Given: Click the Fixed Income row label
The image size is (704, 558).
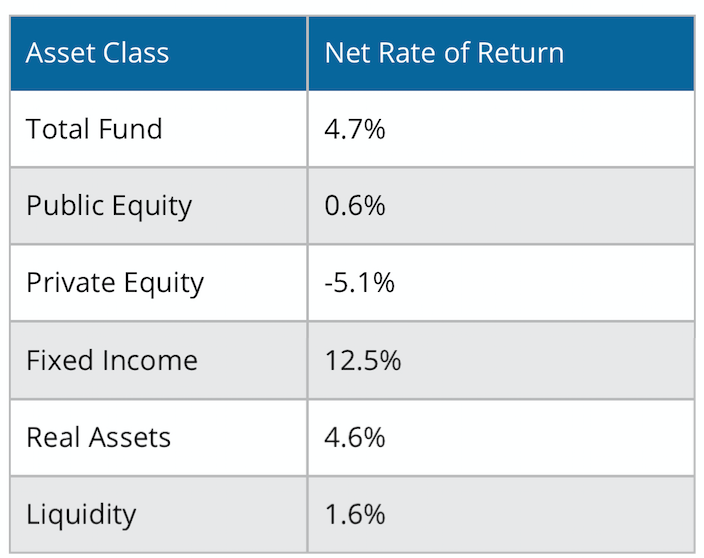Looking at the screenshot, I should click(x=112, y=360).
